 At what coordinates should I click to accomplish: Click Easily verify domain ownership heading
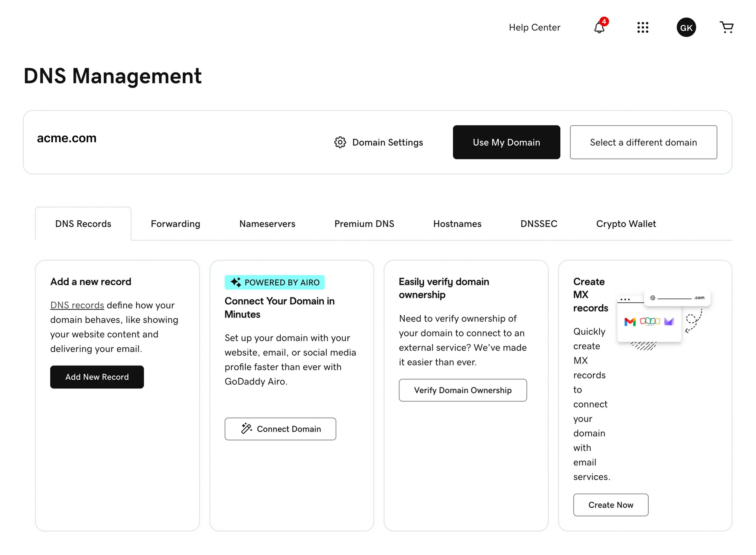point(444,288)
